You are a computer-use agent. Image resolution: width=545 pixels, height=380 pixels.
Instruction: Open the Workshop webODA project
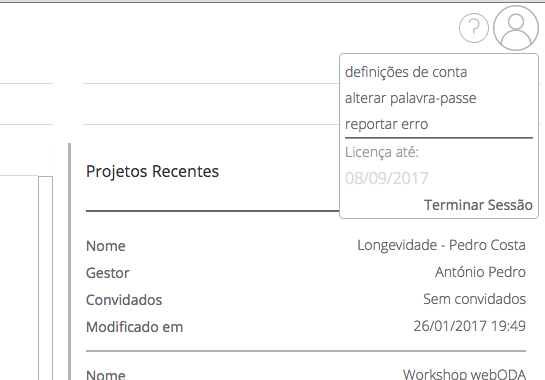pos(464,374)
